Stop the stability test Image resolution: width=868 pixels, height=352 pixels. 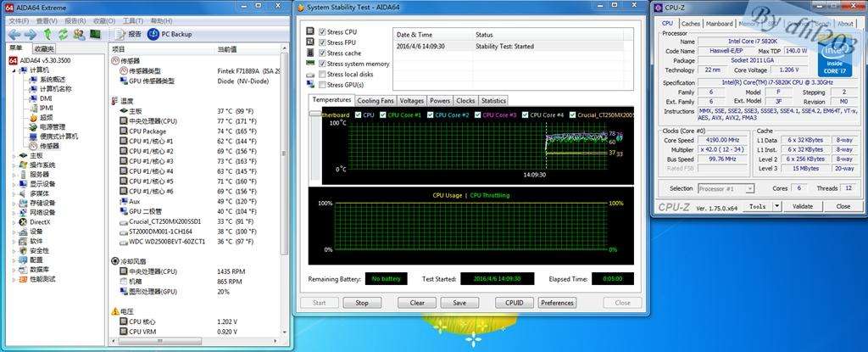tap(362, 303)
